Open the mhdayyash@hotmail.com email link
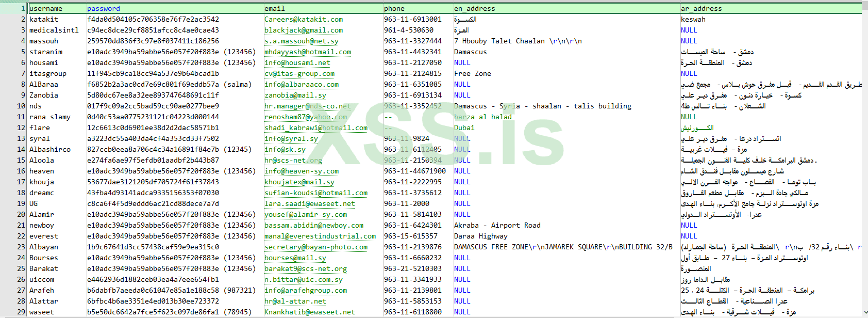Viewport: 868px width, 318px height. (x=308, y=52)
